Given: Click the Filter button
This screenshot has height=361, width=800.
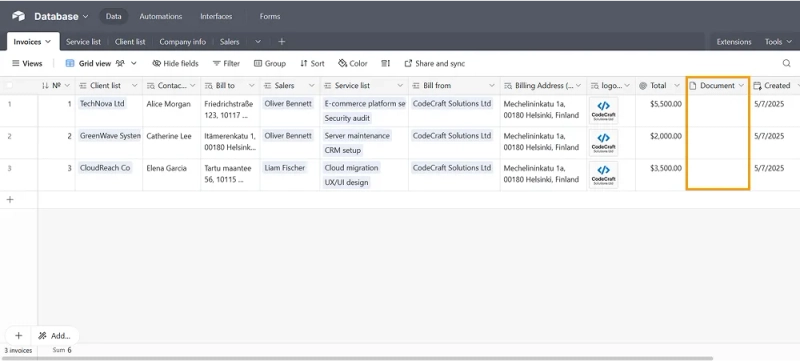Looking at the screenshot, I should 226,63.
